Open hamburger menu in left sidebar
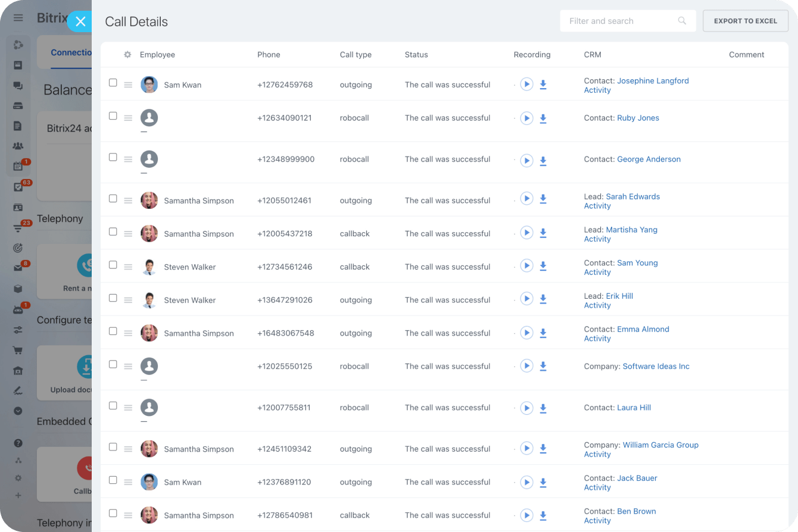The image size is (798, 532). (x=18, y=18)
